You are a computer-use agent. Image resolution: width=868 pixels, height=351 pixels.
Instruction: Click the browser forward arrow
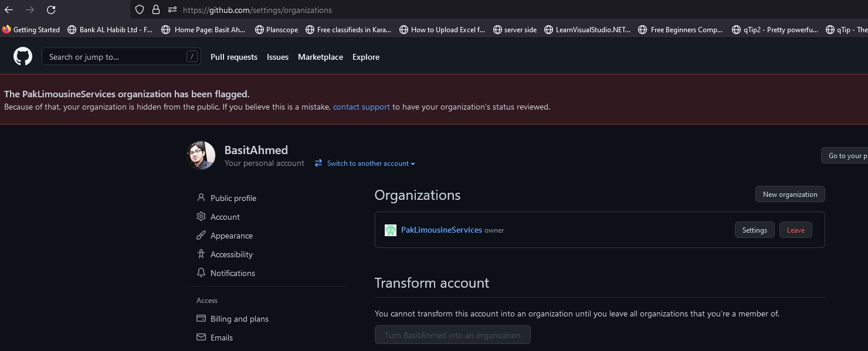click(30, 10)
